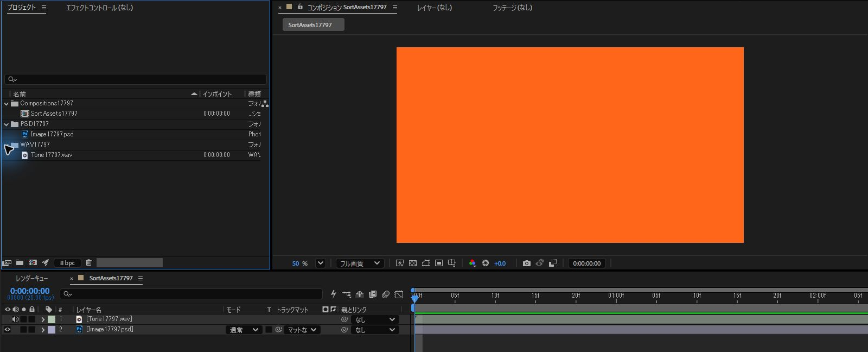The height and width of the screenshot is (352, 868).
Task: Switch to the レンダーキュー tab
Action: 31,278
